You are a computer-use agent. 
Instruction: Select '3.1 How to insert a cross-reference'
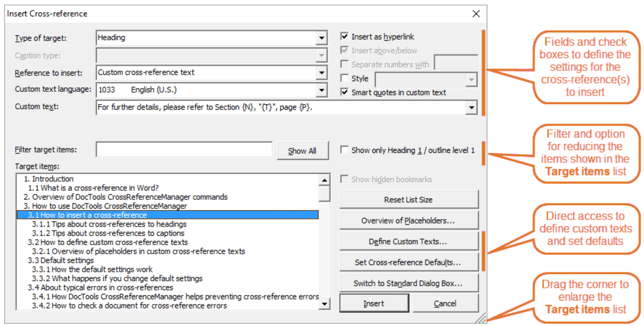point(167,215)
